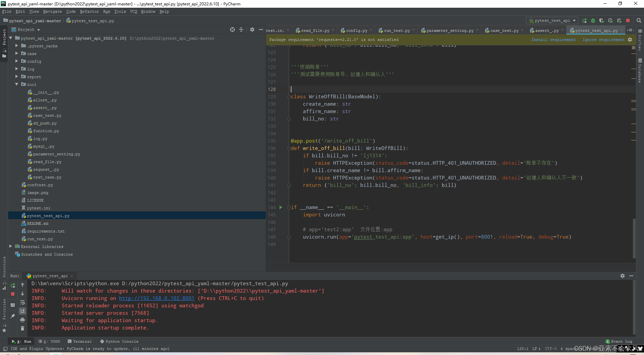Show hidden editor tabs list dropdown
This screenshot has height=355, width=644.
click(x=631, y=30)
